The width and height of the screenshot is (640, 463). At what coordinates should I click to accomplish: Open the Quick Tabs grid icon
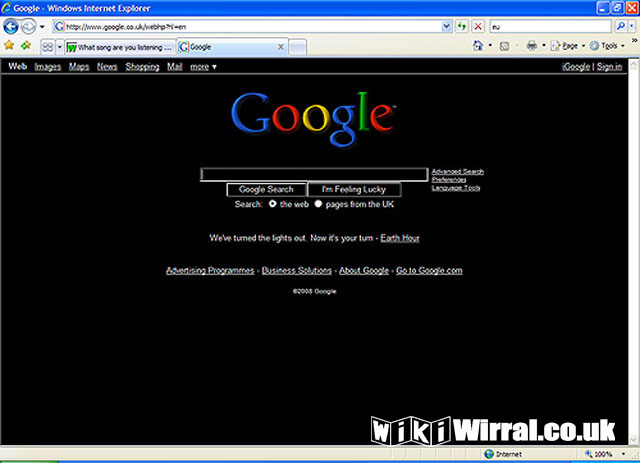point(48,47)
